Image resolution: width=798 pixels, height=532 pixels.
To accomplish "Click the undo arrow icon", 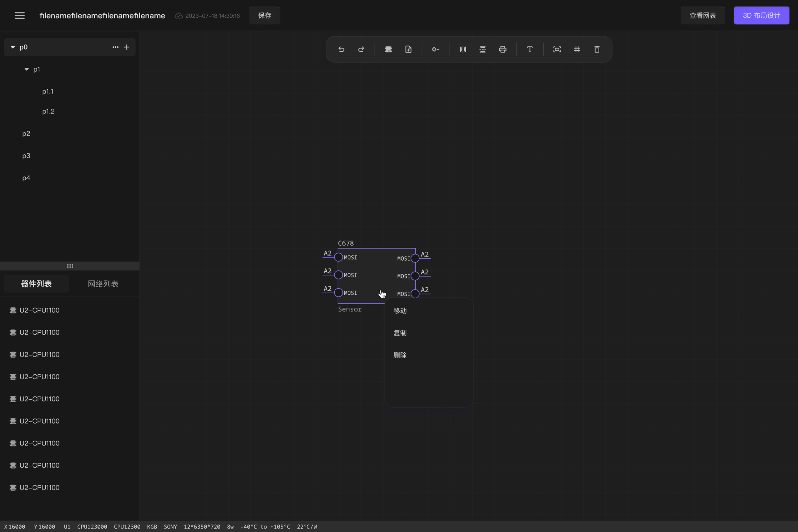I will coord(341,50).
